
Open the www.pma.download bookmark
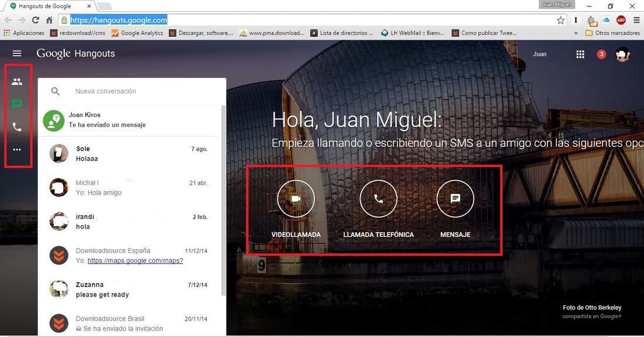(x=272, y=33)
